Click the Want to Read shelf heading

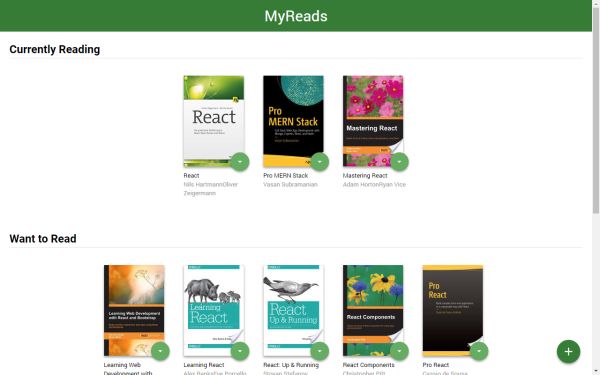tap(43, 239)
